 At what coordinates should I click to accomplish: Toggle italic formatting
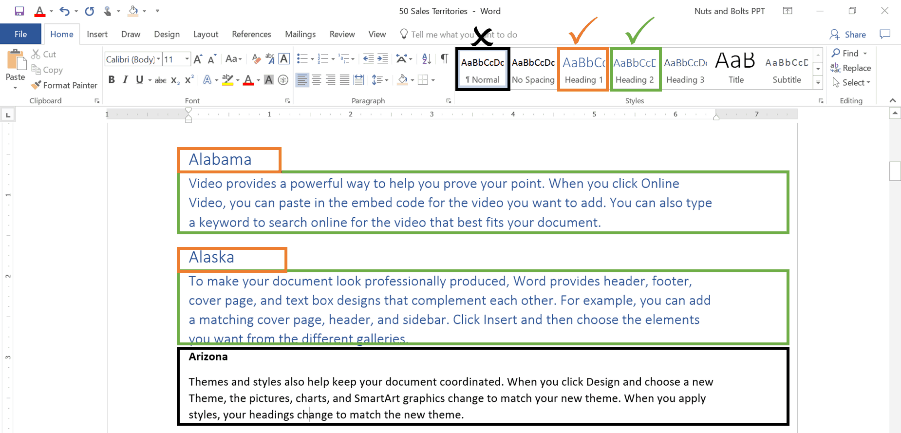(125, 80)
